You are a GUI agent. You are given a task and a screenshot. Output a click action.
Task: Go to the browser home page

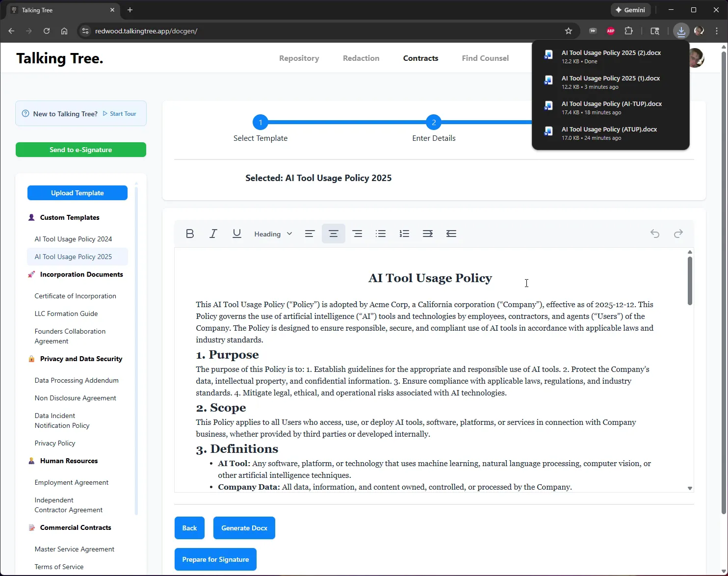tap(64, 31)
